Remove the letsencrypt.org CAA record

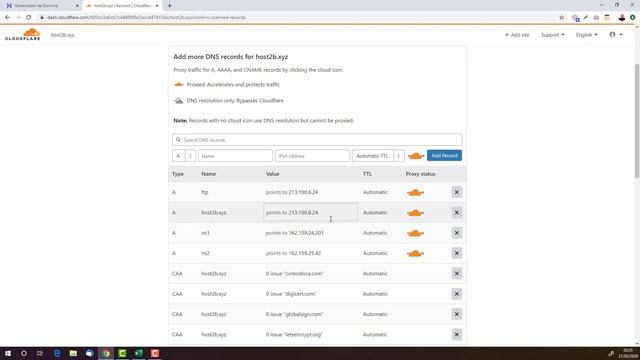click(x=457, y=335)
